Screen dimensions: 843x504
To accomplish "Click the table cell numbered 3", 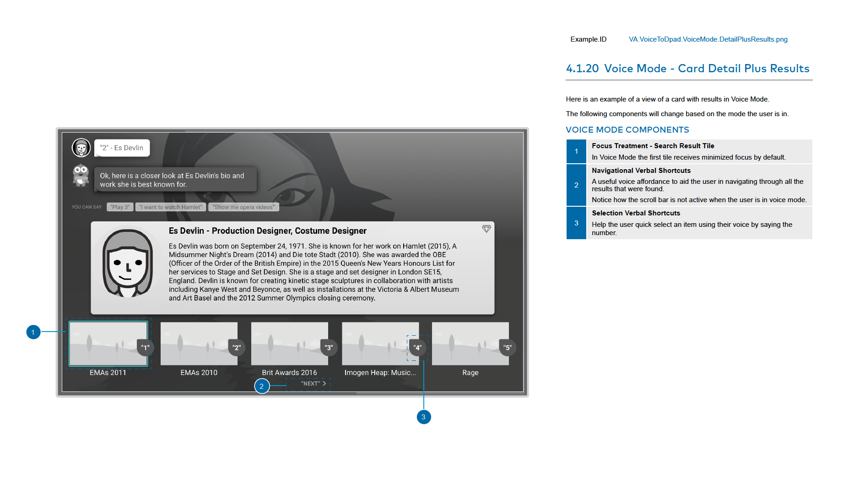I will tap(576, 223).
